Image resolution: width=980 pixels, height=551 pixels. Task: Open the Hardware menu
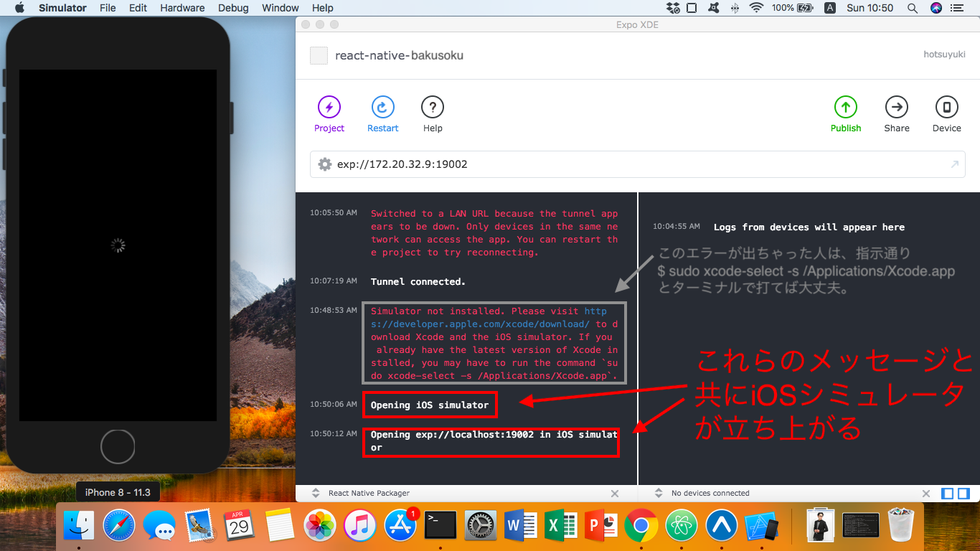coord(182,8)
